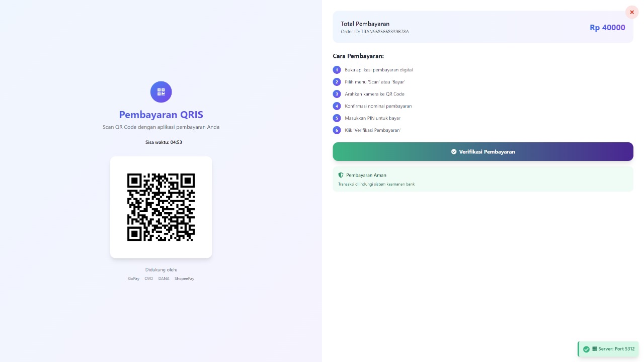Click the step 5 number badge
The image size is (644, 362).
pyautogui.click(x=337, y=118)
